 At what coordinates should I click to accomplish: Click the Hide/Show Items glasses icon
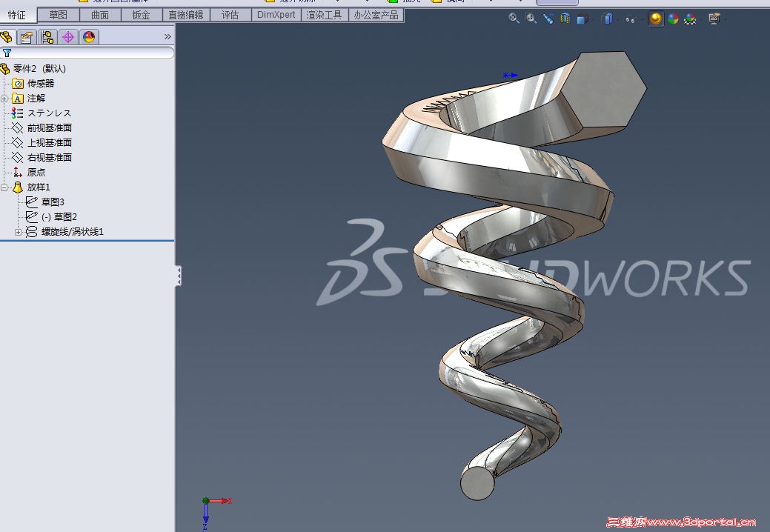click(631, 19)
